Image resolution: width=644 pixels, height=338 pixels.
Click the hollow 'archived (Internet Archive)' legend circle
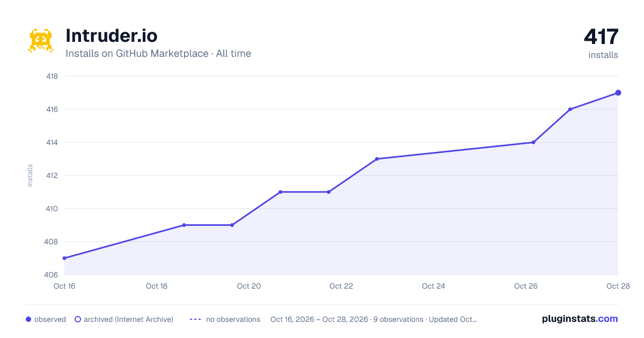coord(78,319)
